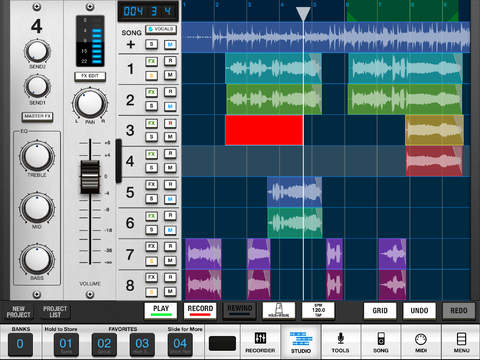
Task: Recall favorite preset 03
Action: [142, 344]
